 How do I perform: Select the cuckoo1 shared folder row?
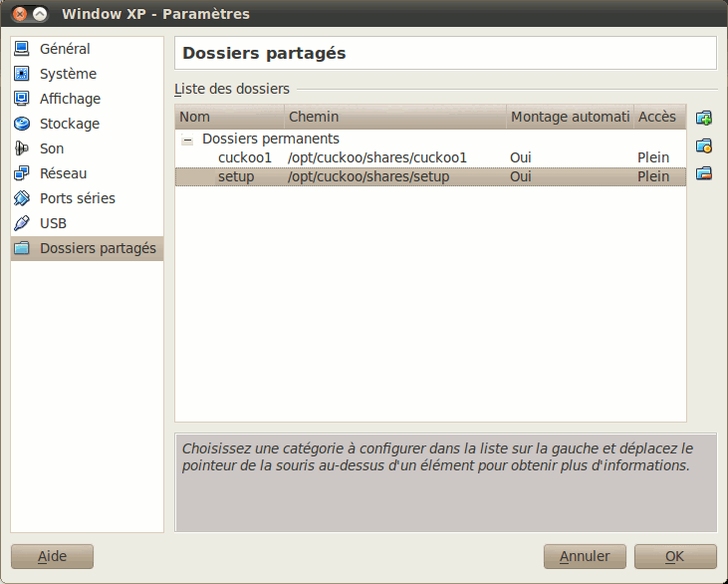coord(244,157)
